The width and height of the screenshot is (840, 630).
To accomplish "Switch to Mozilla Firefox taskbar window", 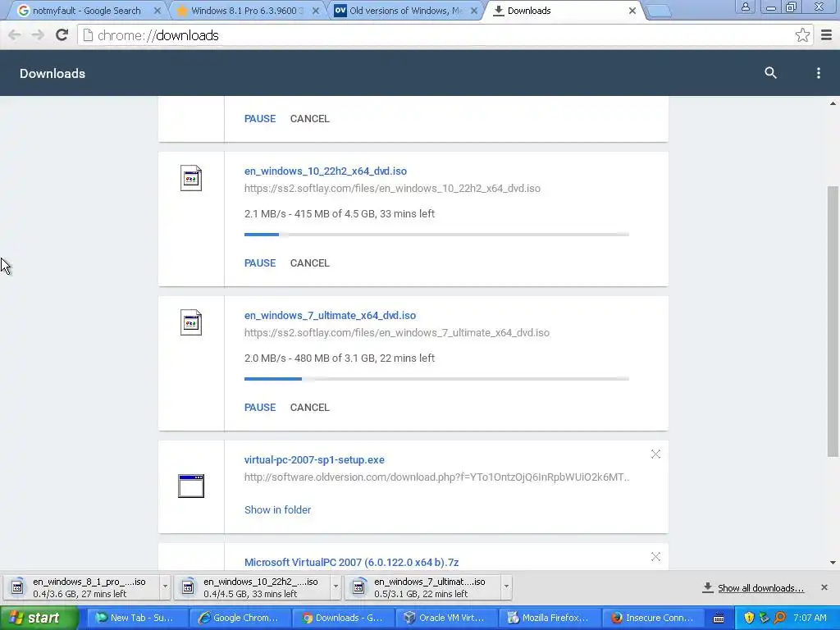I will pyautogui.click(x=549, y=618).
